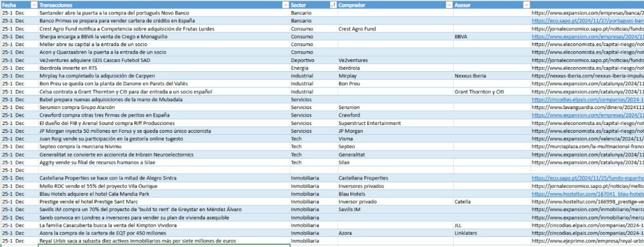Image resolution: width=644 pixels, height=247 pixels.
Task: Select 'Crest Agro Fund notifica a Competencia' cell
Action: [x=164, y=29]
